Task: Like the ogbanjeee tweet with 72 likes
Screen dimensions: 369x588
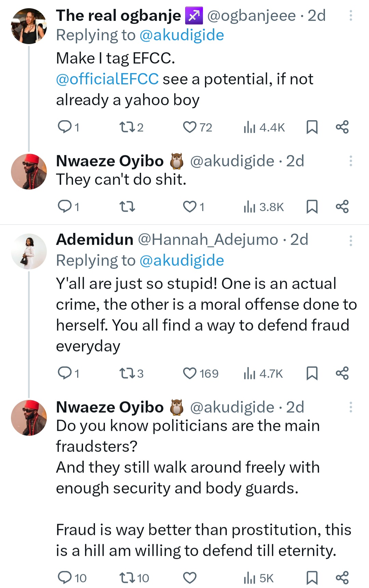Action: (190, 127)
